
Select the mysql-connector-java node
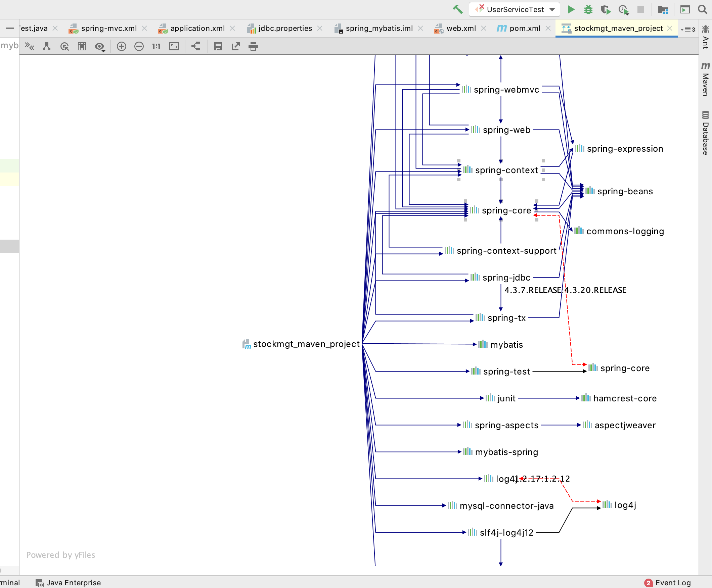pyautogui.click(x=500, y=506)
